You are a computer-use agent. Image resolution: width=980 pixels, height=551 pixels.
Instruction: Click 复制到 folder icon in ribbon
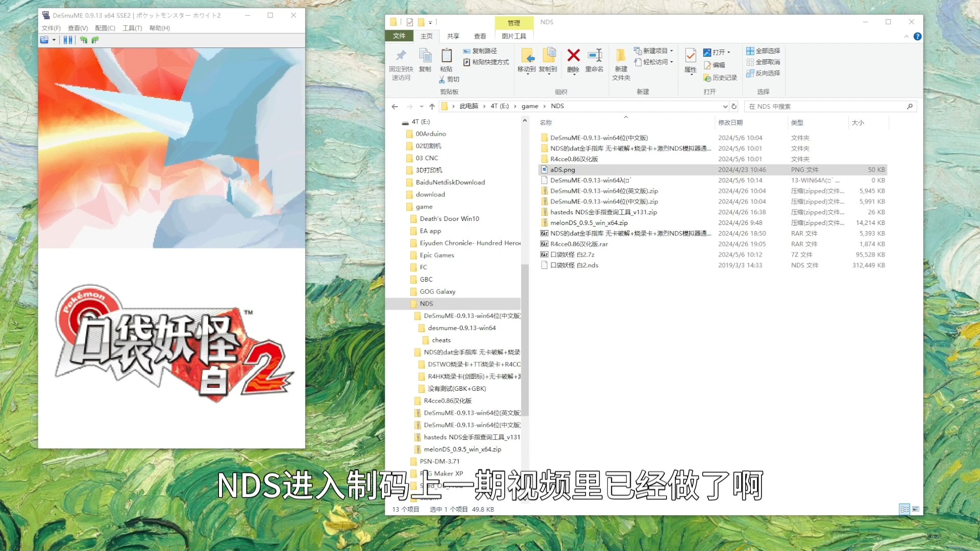click(549, 56)
